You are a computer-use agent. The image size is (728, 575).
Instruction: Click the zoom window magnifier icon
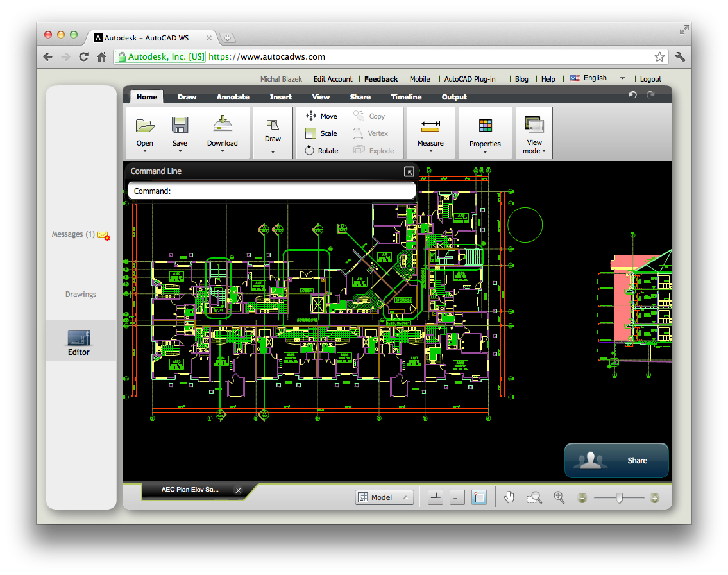[x=534, y=497]
